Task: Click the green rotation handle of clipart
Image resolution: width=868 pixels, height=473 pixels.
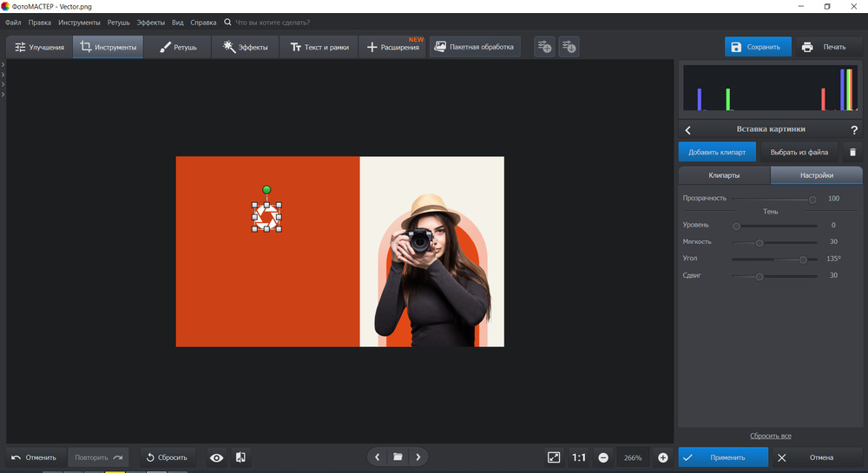Action: click(266, 189)
